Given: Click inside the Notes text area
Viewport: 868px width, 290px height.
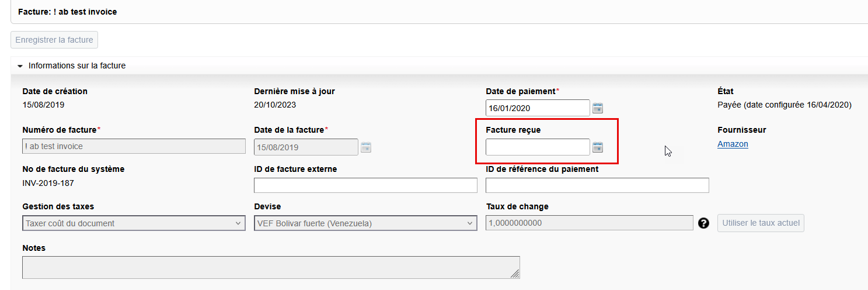Looking at the screenshot, I should (x=270, y=267).
